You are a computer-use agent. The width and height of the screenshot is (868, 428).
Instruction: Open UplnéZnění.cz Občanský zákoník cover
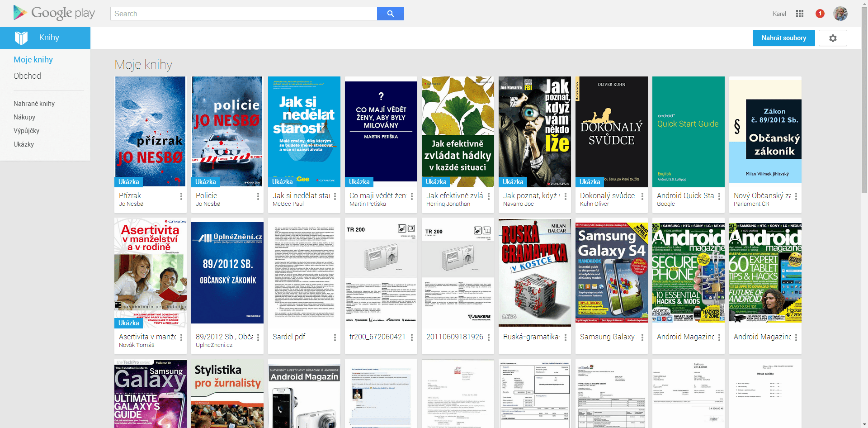(227, 273)
